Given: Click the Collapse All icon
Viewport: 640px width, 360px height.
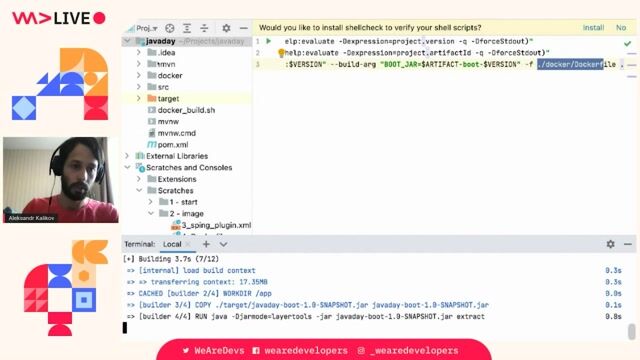Looking at the screenshot, I should point(204,28).
